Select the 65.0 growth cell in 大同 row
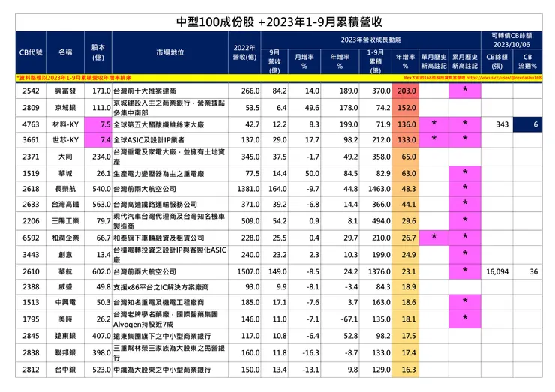 (x=406, y=157)
